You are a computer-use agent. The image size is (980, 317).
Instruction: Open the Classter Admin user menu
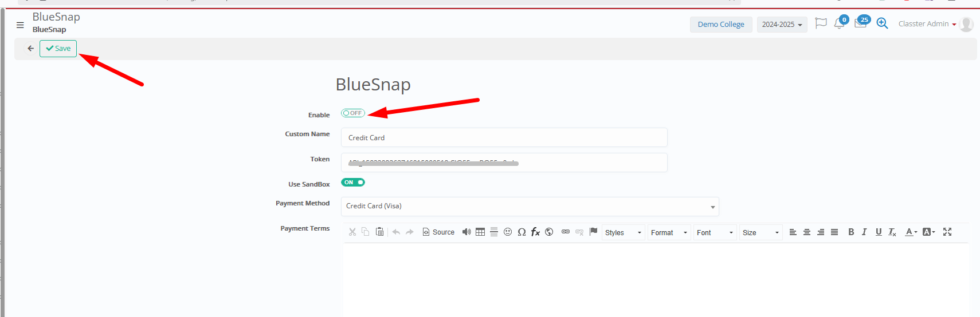coord(927,24)
